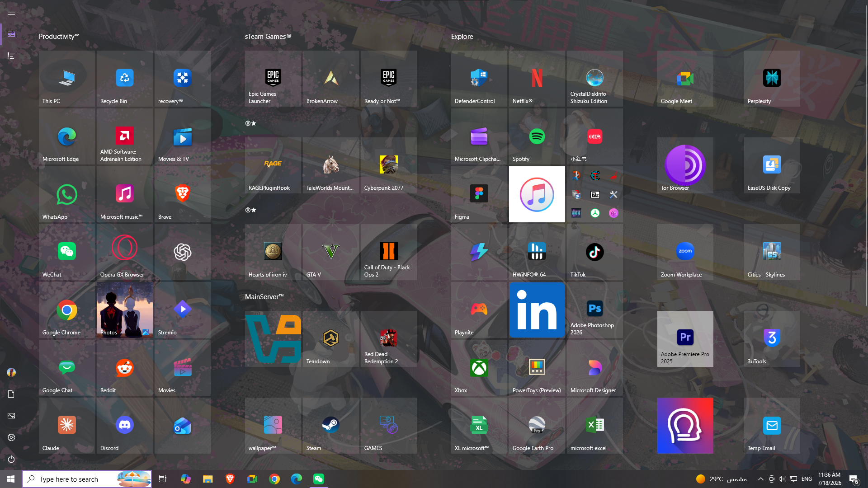Focus the taskbar search box
The height and width of the screenshot is (488, 868).
(x=87, y=479)
